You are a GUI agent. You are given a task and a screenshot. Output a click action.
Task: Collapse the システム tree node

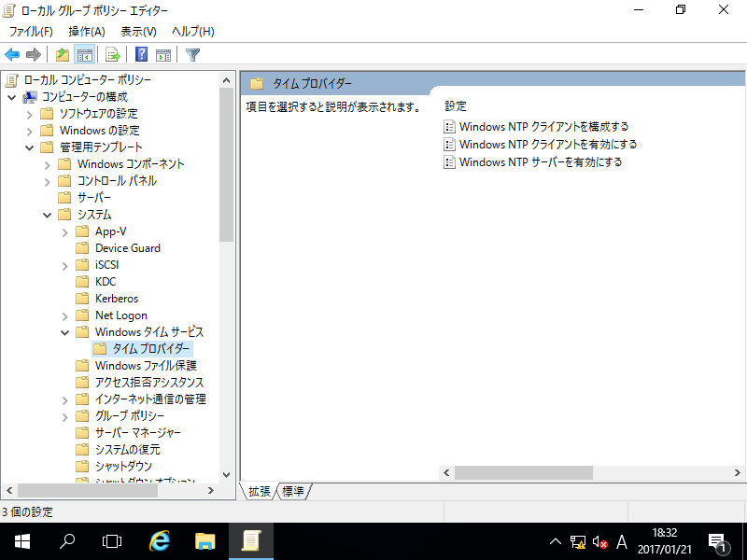47,214
